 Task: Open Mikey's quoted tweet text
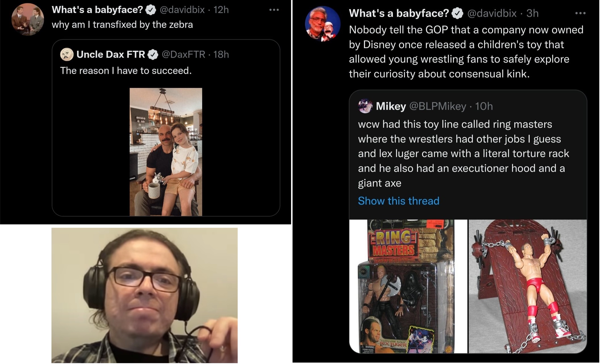tap(463, 154)
